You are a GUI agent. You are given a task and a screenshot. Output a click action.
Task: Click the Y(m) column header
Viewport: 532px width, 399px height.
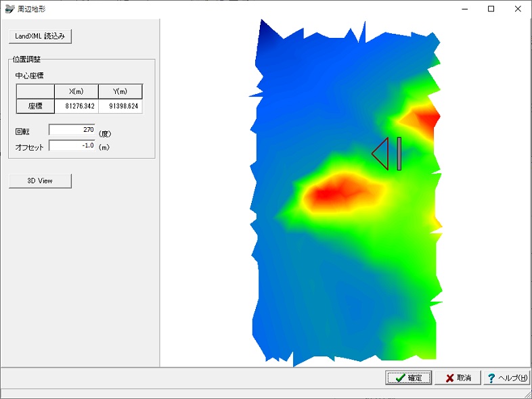120,91
